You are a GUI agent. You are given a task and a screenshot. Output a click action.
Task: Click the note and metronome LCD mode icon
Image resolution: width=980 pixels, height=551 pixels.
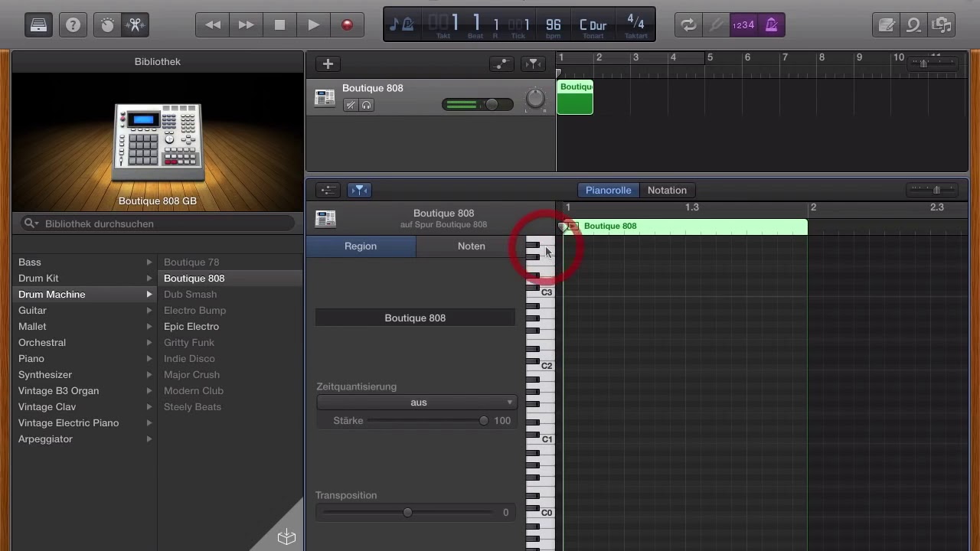[402, 25]
